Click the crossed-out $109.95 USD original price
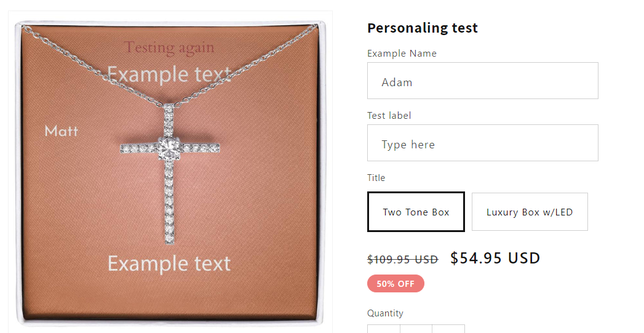This screenshot has width=644, height=333. click(403, 259)
